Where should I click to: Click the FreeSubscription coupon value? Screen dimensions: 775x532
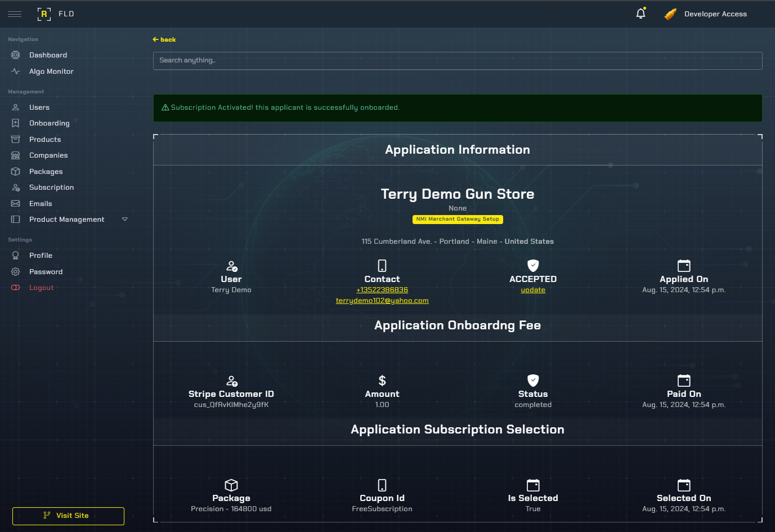(382, 509)
